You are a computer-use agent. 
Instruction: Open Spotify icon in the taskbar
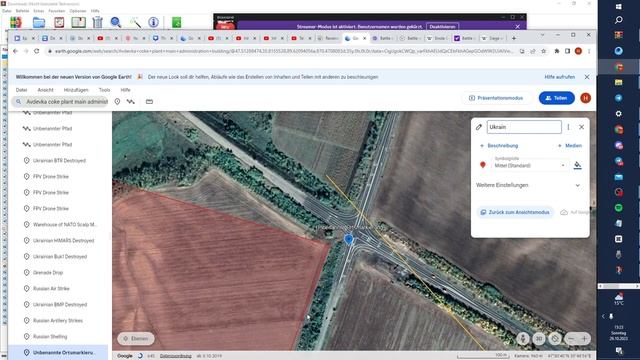click(x=618, y=207)
